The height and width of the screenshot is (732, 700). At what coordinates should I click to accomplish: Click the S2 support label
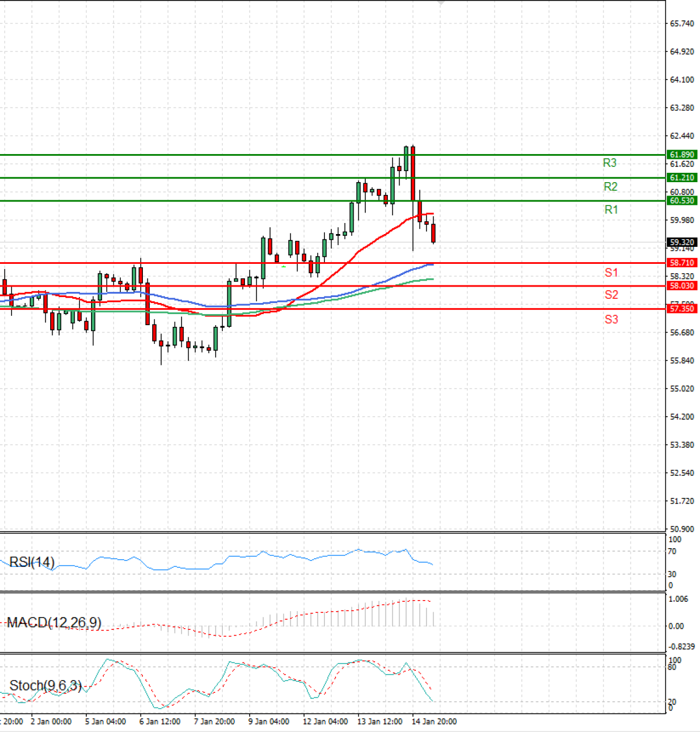pyautogui.click(x=611, y=295)
